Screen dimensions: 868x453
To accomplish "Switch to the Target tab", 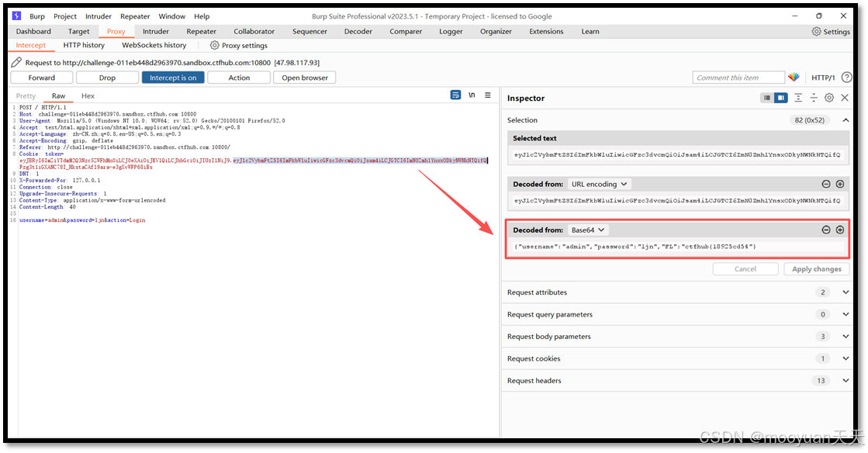I will tap(78, 32).
